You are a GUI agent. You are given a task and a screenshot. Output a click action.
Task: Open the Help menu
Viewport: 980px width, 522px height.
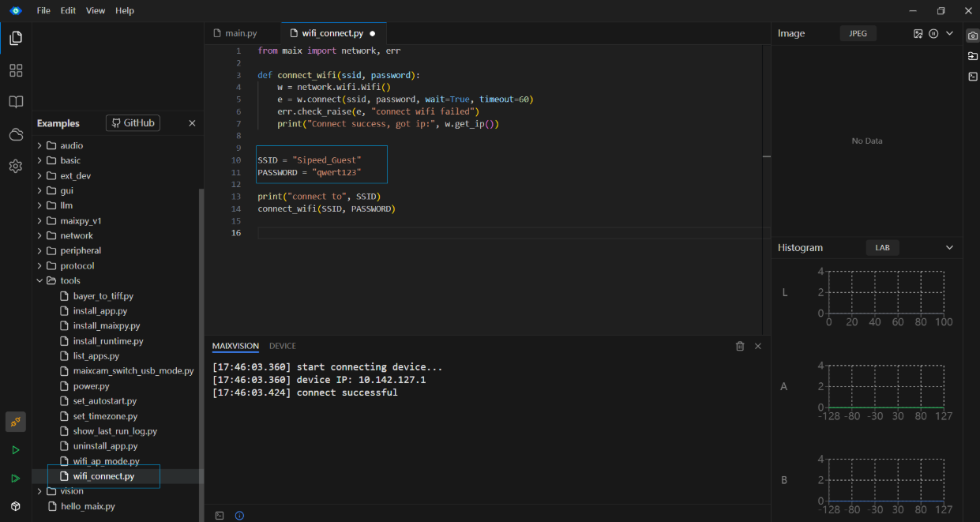125,11
